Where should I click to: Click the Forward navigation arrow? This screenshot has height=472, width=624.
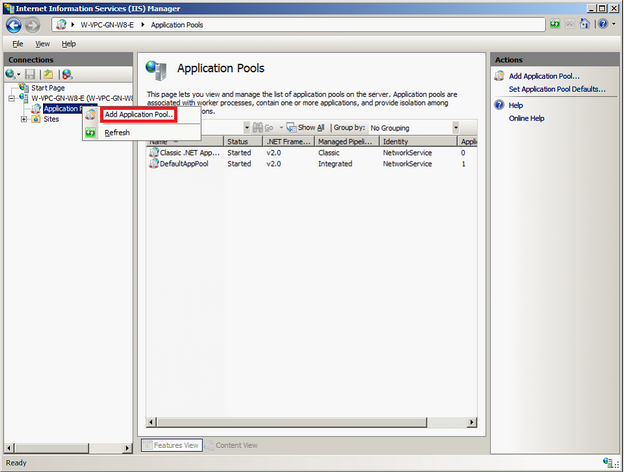pos(33,26)
